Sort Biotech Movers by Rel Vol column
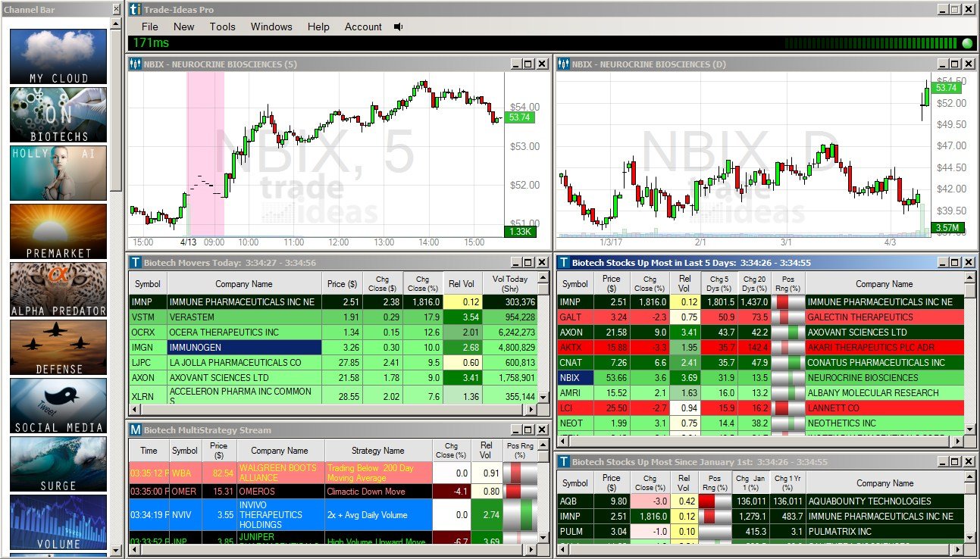980x559 pixels. 460,284
